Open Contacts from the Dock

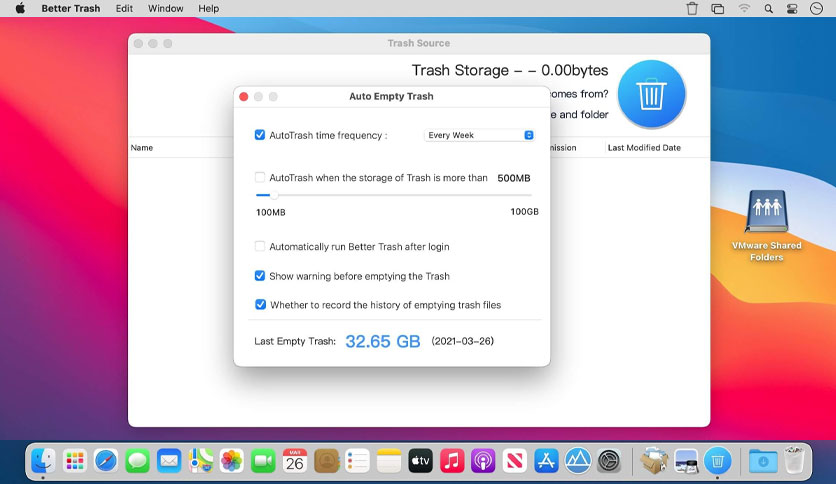pos(326,461)
